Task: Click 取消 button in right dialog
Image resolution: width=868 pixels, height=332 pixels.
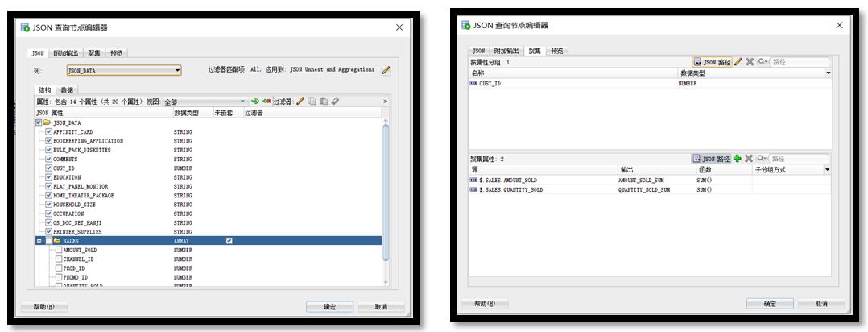Action: pos(821,304)
